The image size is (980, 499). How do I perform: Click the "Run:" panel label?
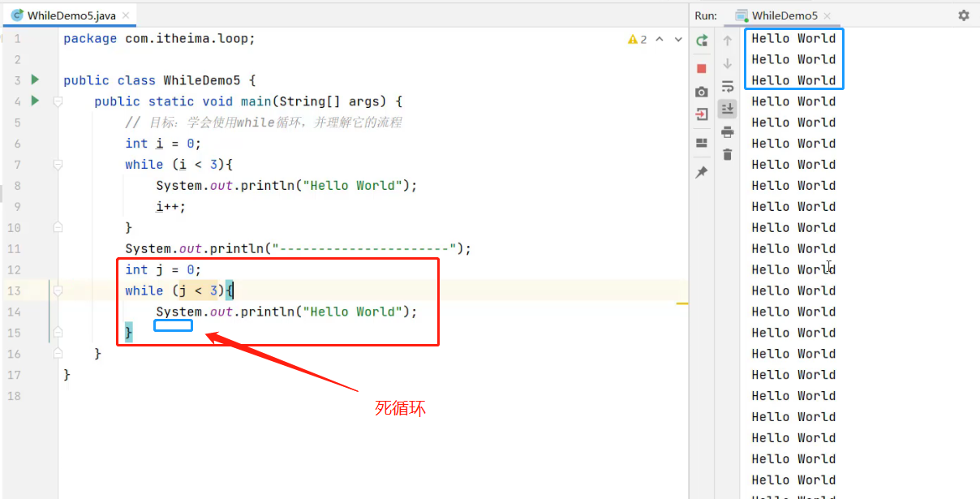(706, 15)
